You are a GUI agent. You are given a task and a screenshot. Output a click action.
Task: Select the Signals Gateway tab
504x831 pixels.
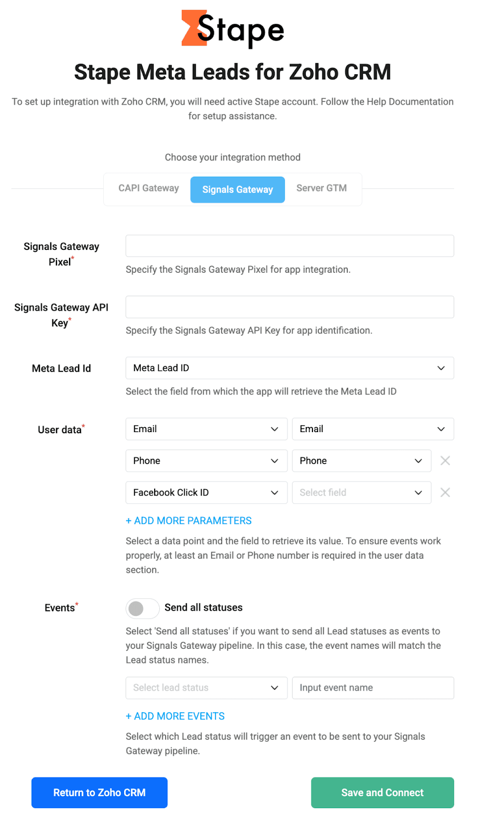238,190
